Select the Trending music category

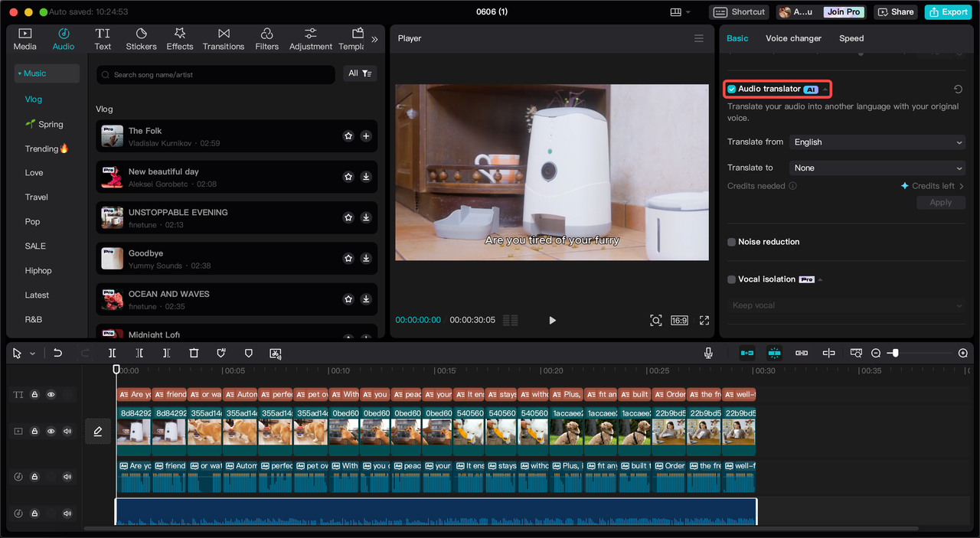click(x=46, y=148)
